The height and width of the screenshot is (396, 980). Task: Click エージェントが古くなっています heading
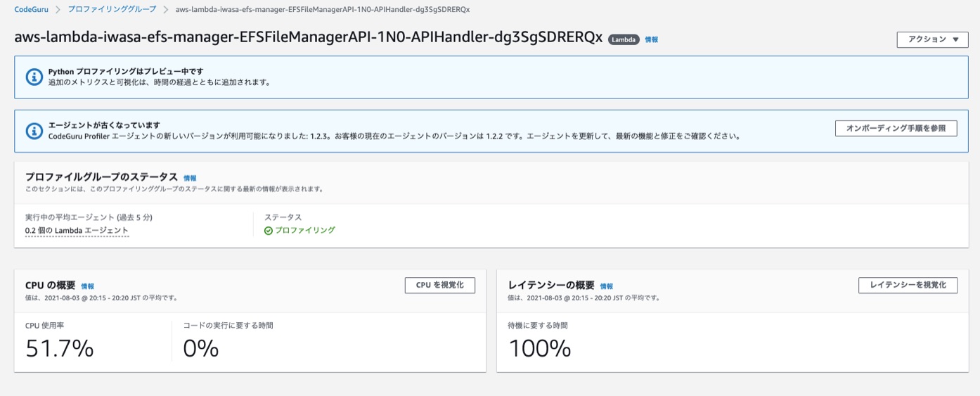coord(104,125)
